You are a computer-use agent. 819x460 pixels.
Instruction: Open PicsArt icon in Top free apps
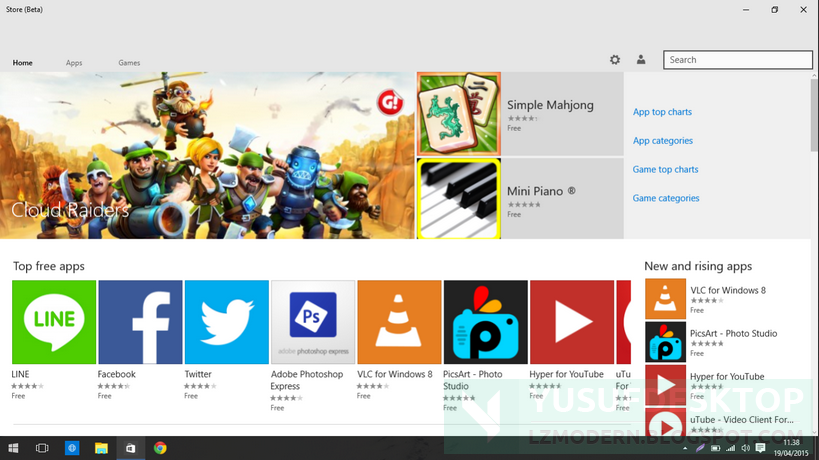[486, 322]
